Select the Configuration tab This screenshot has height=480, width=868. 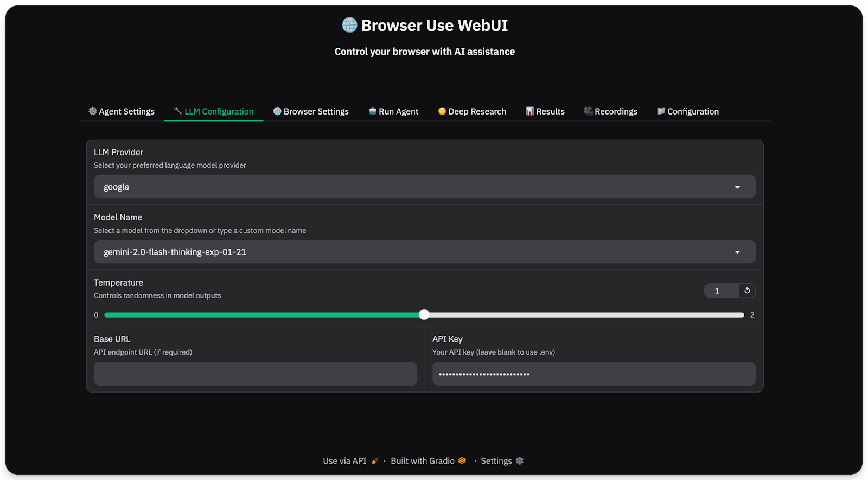[x=688, y=111]
